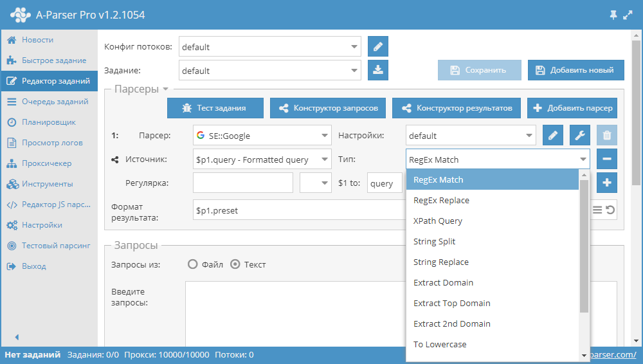Open the Планировщик page
This screenshot has height=364, width=643.
click(50, 122)
